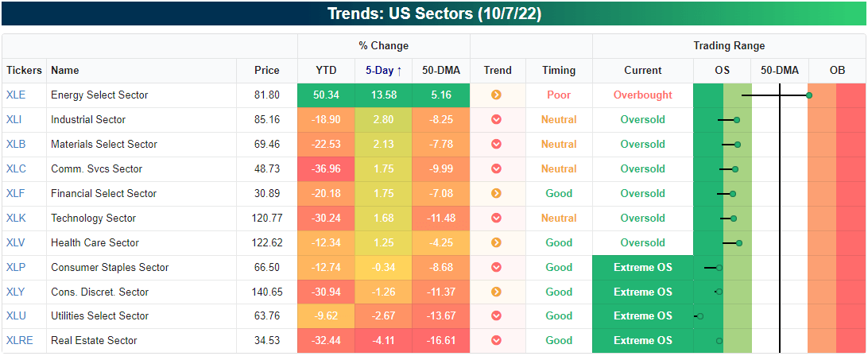Open the XLK ticker link
The image size is (868, 356).
(x=16, y=218)
